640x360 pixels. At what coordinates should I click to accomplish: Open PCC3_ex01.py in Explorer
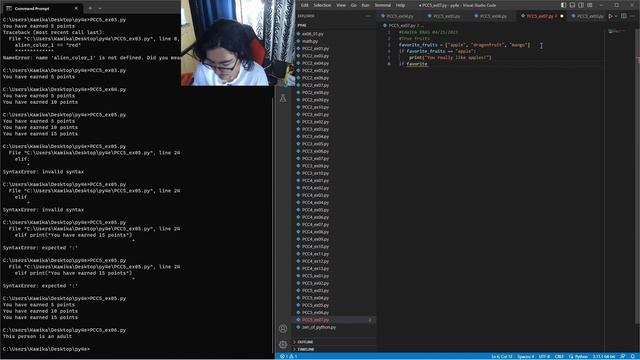pyautogui.click(x=315, y=115)
